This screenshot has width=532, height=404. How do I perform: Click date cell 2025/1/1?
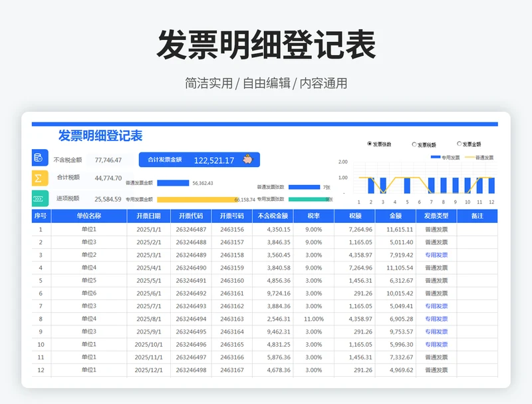pos(148,230)
